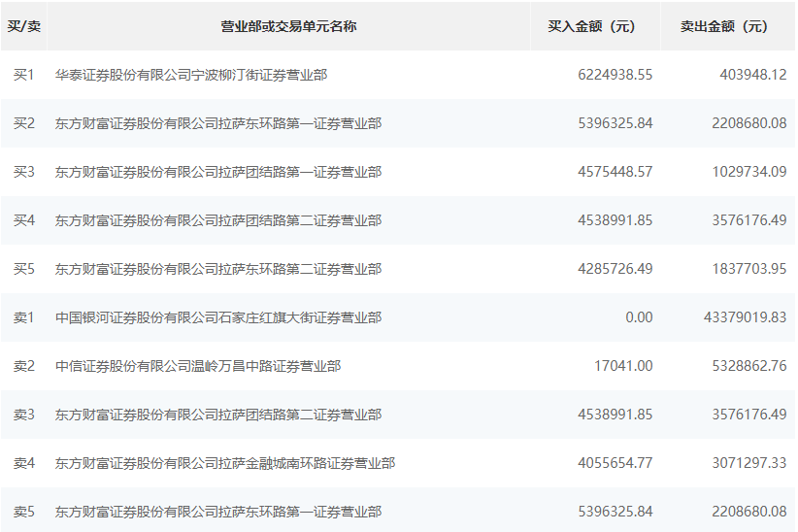Select the 卖2 row label
798x532 pixels.
tap(24, 366)
